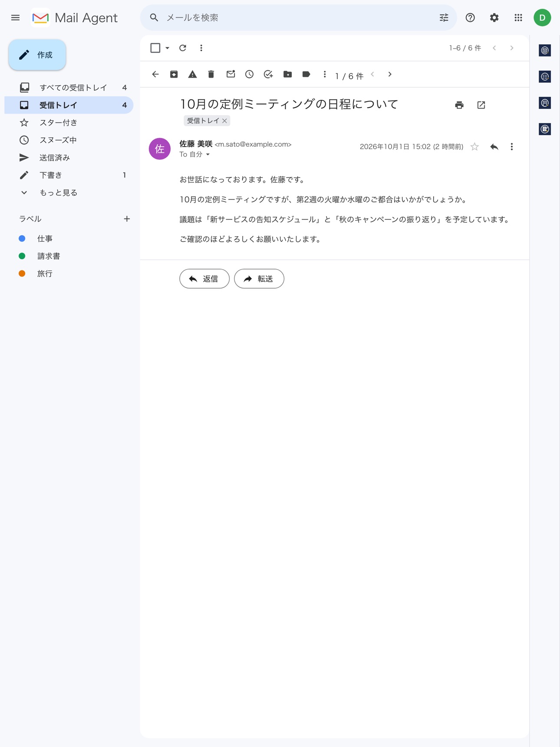The height and width of the screenshot is (747, 560).
Task: Star the message from 佐藤 美咲
Action: [x=475, y=147]
